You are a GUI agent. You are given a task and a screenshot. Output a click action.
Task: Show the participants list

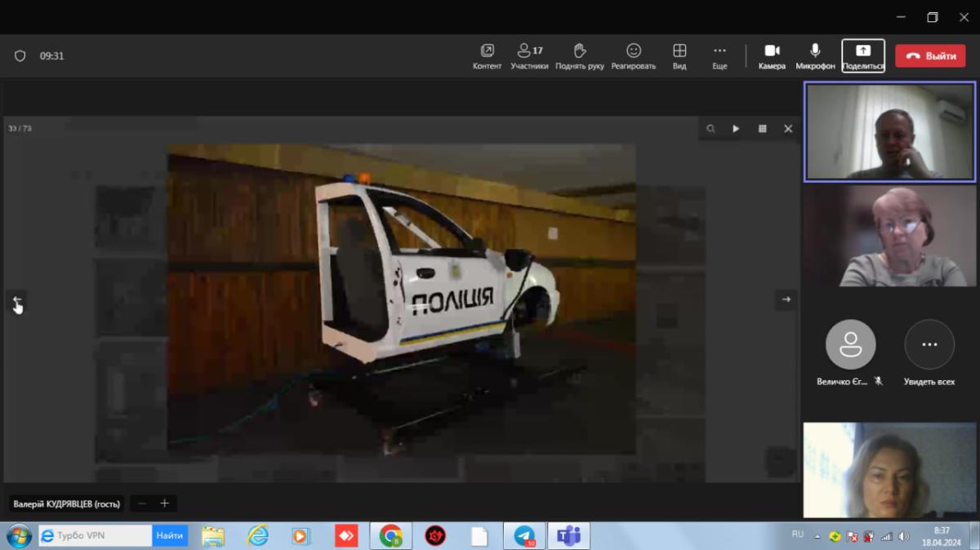529,55
